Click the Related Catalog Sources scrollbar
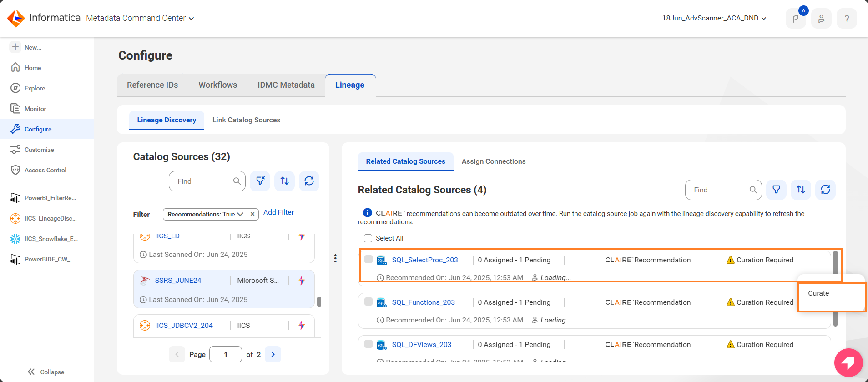This screenshot has width=868, height=382. [x=835, y=288]
